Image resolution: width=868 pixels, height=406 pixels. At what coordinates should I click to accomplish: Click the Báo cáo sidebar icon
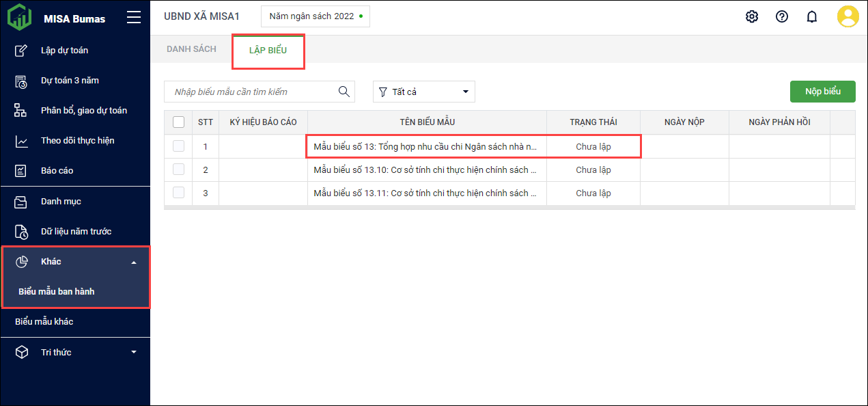21,170
